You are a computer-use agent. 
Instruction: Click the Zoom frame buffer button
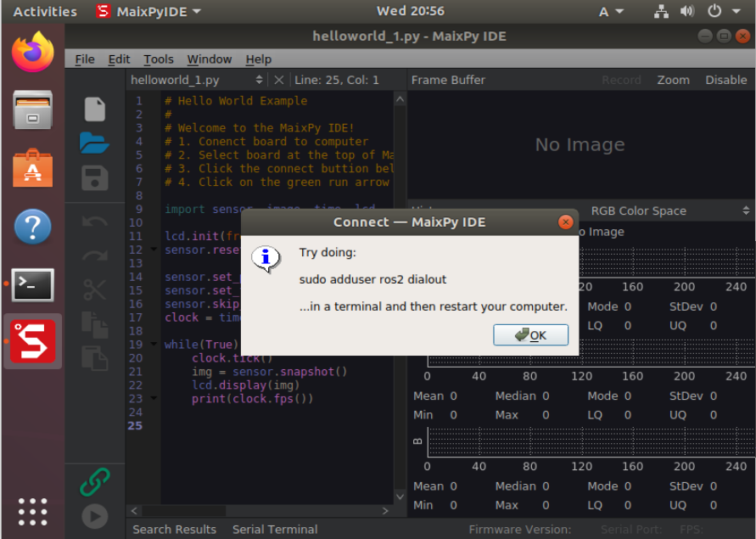point(673,80)
